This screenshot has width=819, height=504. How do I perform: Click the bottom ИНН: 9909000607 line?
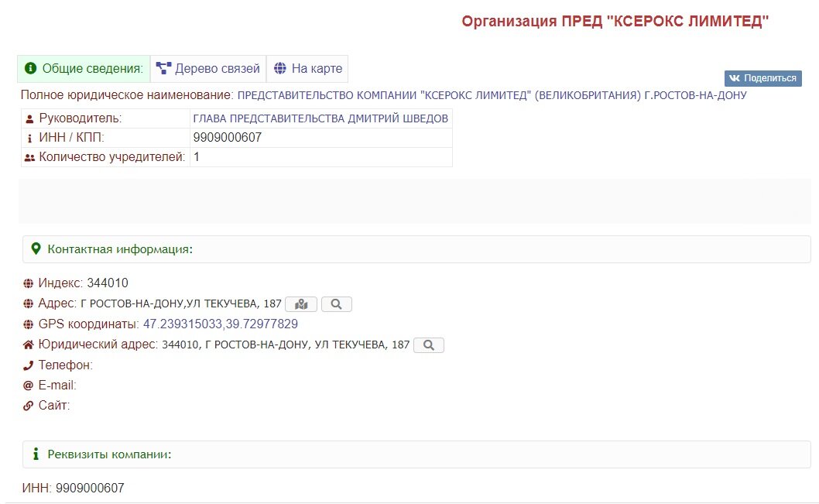pos(73,488)
